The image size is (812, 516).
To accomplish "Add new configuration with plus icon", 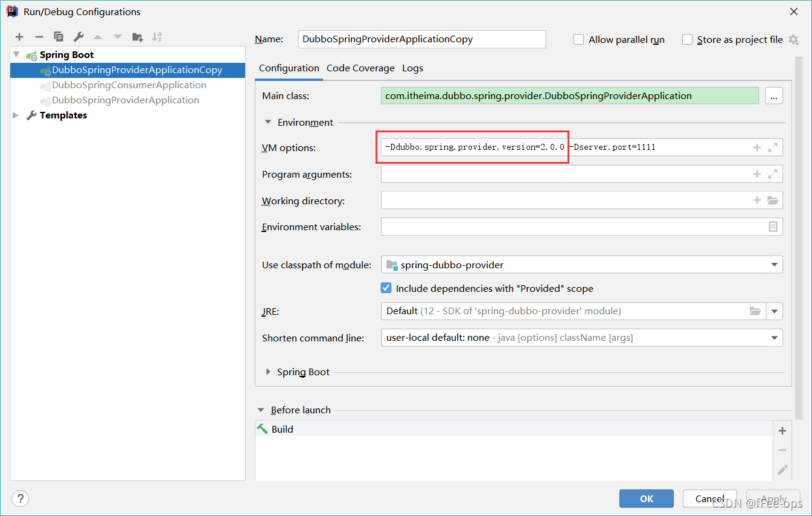I will coord(19,37).
